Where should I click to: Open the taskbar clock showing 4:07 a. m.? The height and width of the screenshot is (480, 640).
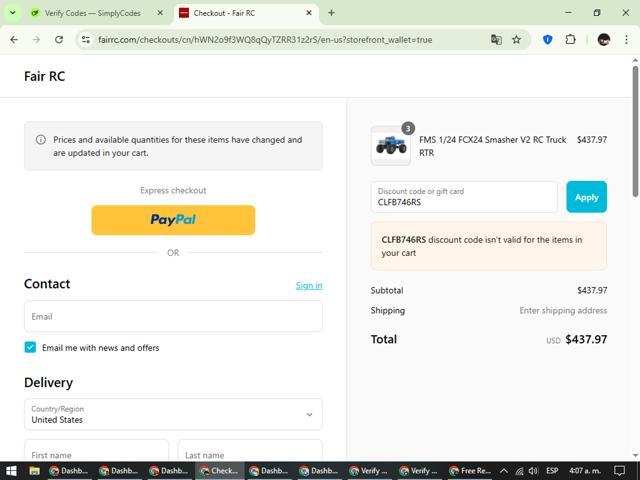(x=584, y=471)
